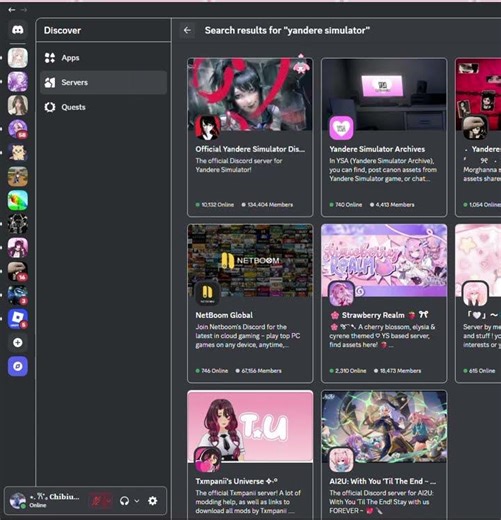The width and height of the screenshot is (501, 520).
Task: Open User Settings gear icon
Action: 153,501
